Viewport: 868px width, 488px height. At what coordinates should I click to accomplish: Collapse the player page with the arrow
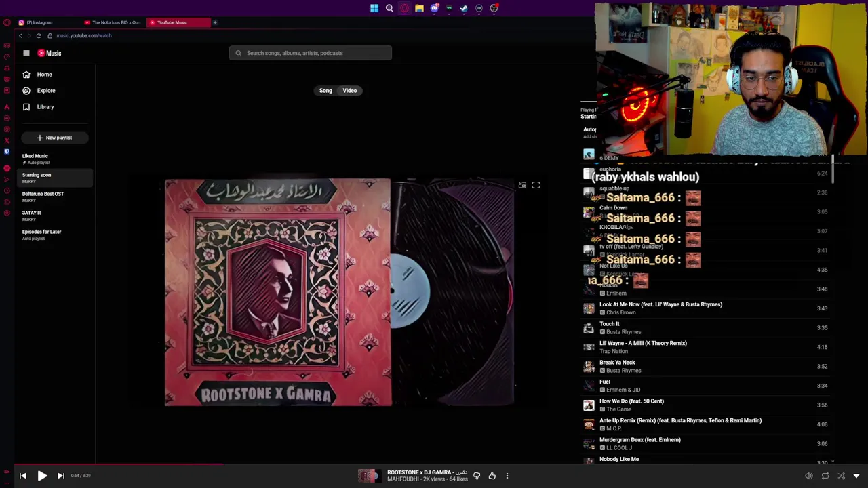click(x=856, y=476)
